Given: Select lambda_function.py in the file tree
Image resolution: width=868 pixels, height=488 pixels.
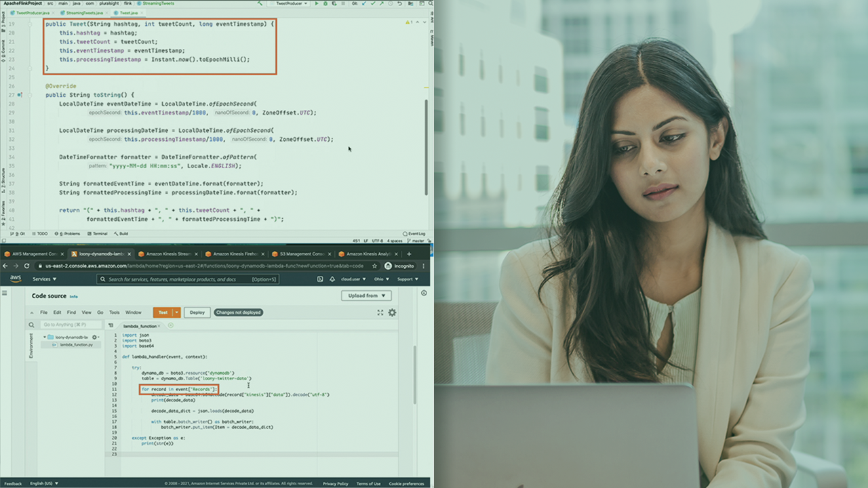Looking at the screenshot, I should coord(77,344).
